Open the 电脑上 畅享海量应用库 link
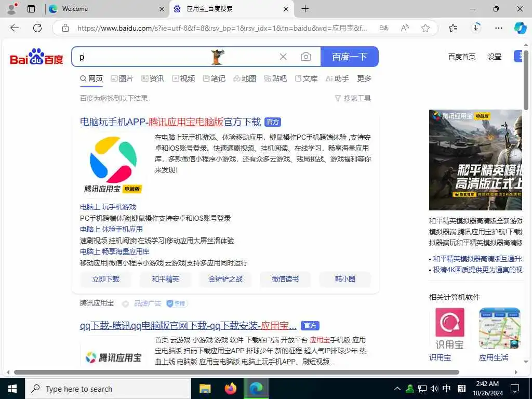The image size is (532, 399). pyautogui.click(x=115, y=252)
